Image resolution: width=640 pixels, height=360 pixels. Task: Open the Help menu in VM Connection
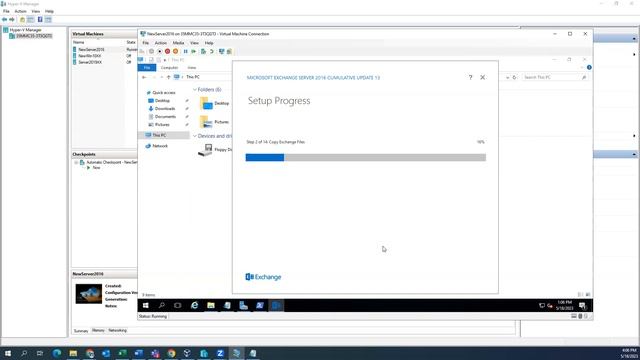tap(209, 43)
